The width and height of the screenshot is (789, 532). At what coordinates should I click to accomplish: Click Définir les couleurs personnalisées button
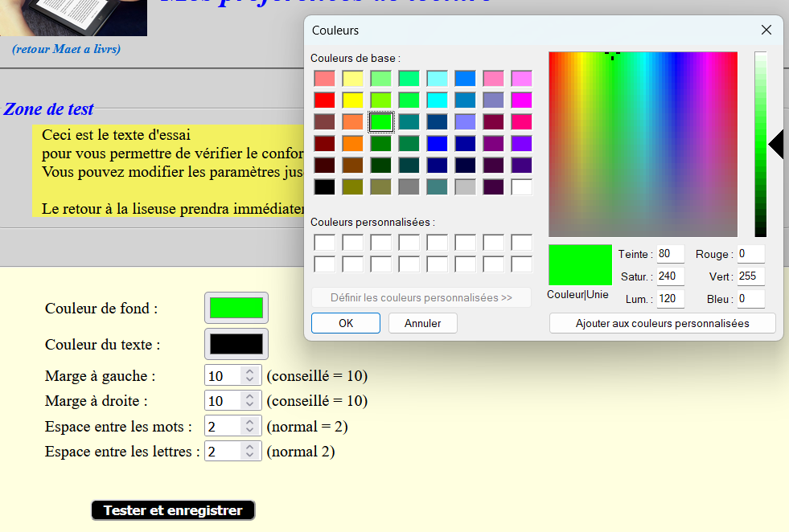click(421, 297)
